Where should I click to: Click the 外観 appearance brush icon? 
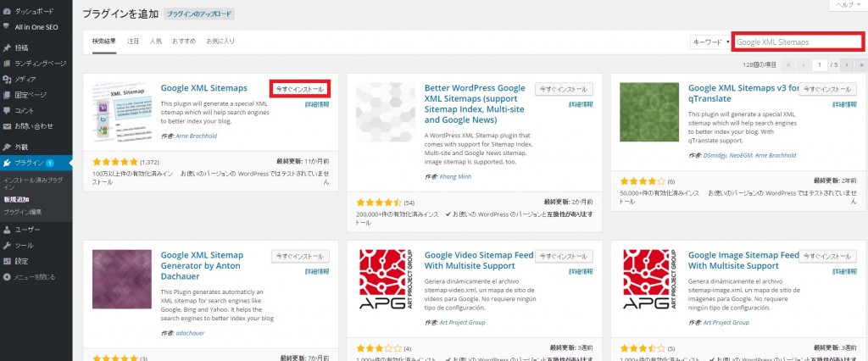point(8,147)
